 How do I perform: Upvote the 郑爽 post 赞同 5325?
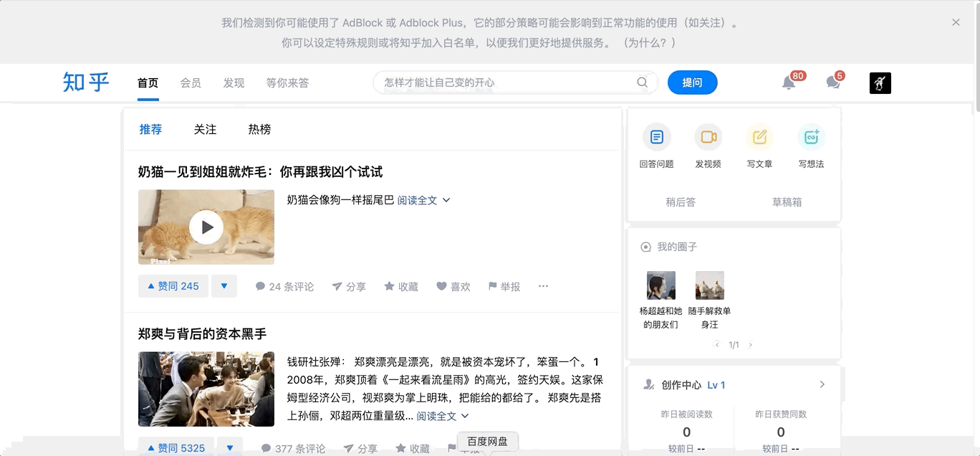coord(176,447)
